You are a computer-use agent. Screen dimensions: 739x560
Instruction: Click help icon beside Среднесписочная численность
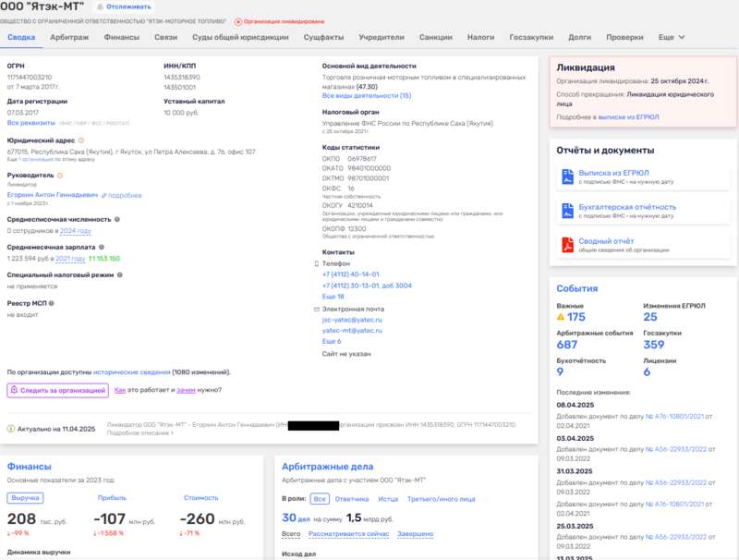tap(117, 219)
